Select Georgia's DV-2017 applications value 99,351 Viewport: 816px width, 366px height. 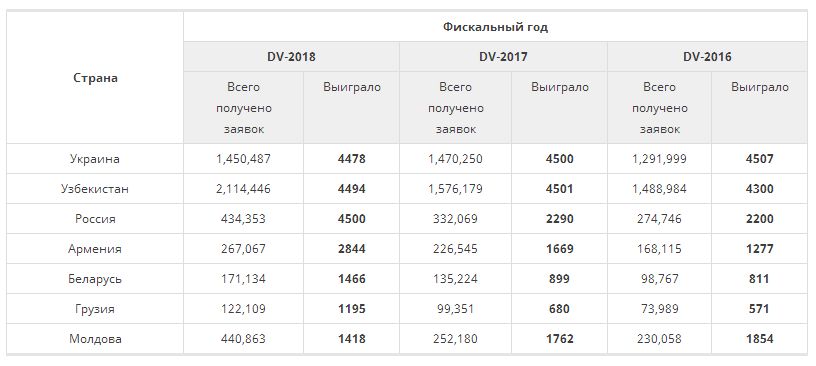(455, 309)
